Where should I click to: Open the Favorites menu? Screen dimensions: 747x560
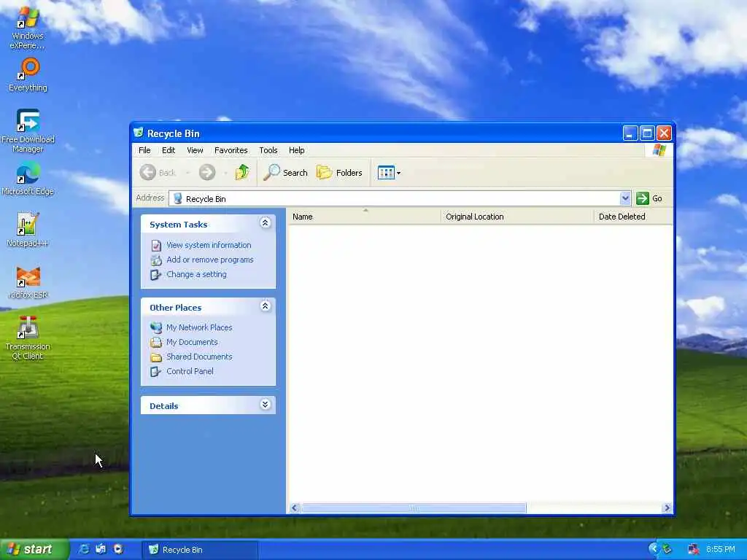point(231,150)
